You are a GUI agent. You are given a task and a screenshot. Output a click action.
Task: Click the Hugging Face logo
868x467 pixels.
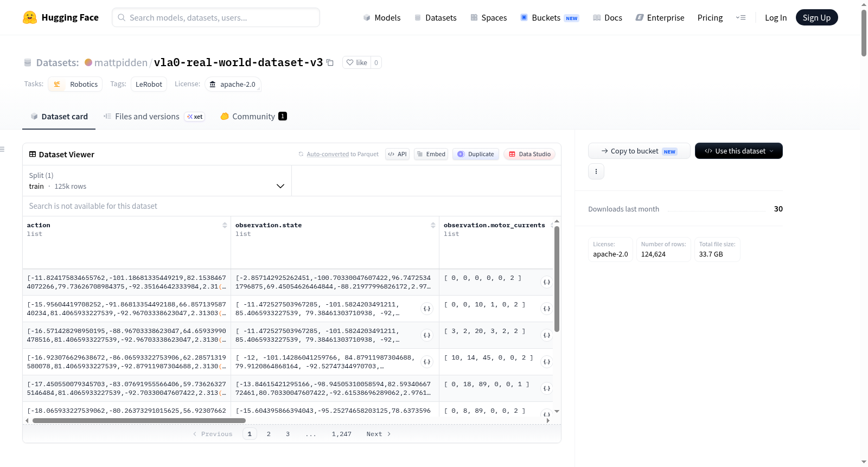pos(61,17)
